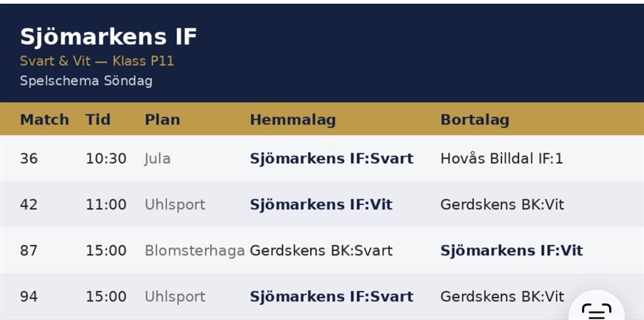The image size is (644, 320).
Task: Select match number 87
Action: (x=29, y=251)
